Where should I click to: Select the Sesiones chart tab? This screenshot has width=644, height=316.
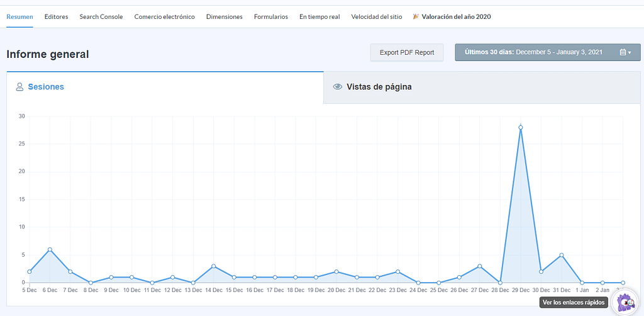[x=165, y=87]
